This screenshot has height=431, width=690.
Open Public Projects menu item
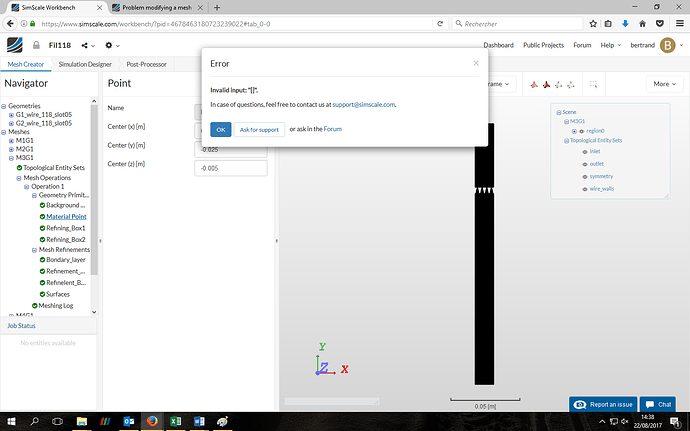(x=543, y=45)
